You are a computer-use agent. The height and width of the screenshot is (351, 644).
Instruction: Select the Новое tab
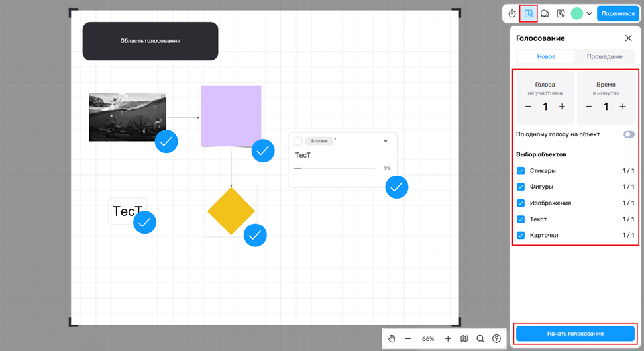pyautogui.click(x=546, y=57)
